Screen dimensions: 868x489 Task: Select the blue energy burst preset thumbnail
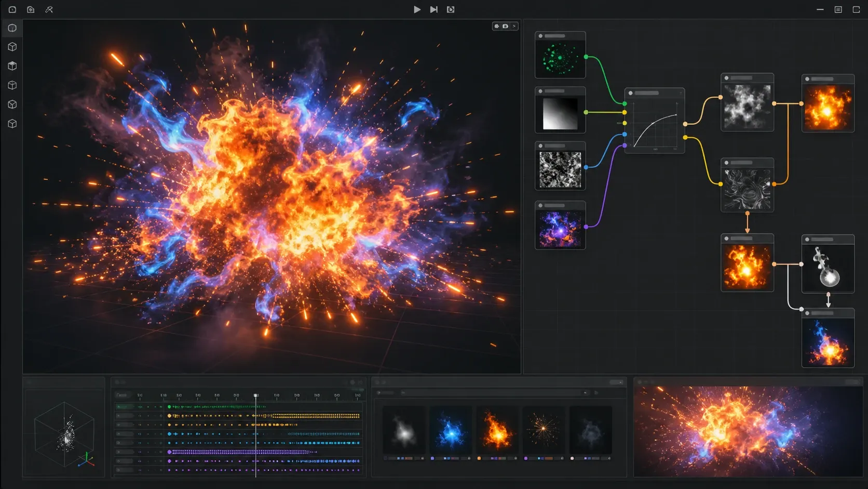[451, 431]
